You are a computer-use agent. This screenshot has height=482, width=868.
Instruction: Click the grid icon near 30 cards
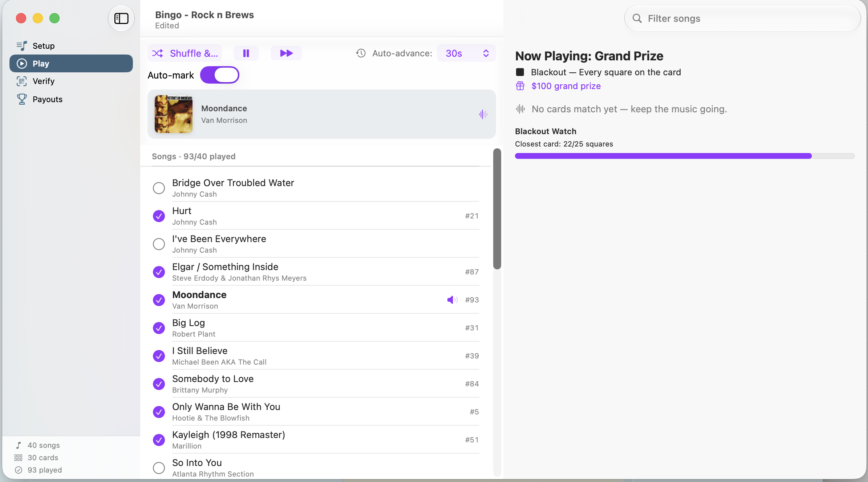click(19, 458)
